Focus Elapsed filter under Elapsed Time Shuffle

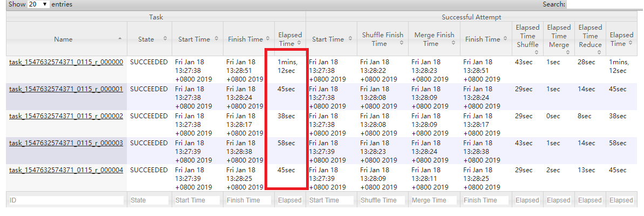pyautogui.click(x=528, y=200)
